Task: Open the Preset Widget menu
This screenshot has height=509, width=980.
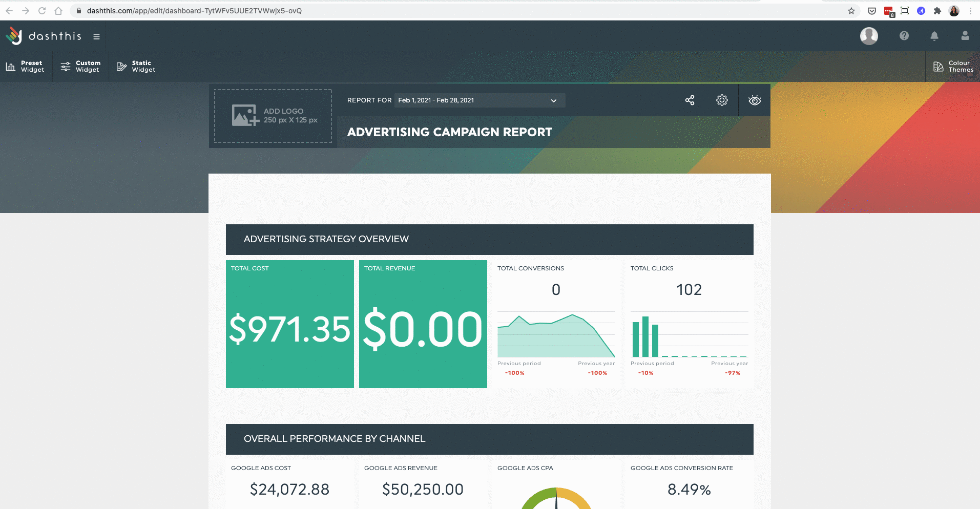Action: click(26, 67)
